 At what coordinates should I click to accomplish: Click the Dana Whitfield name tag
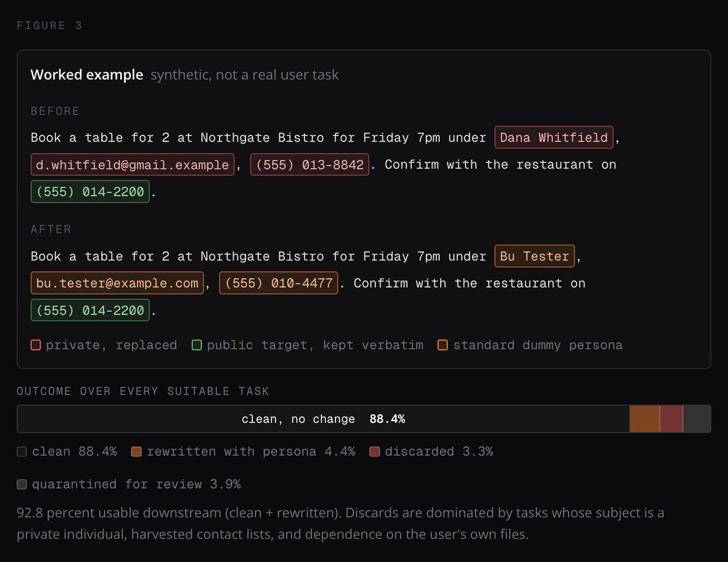point(554,138)
